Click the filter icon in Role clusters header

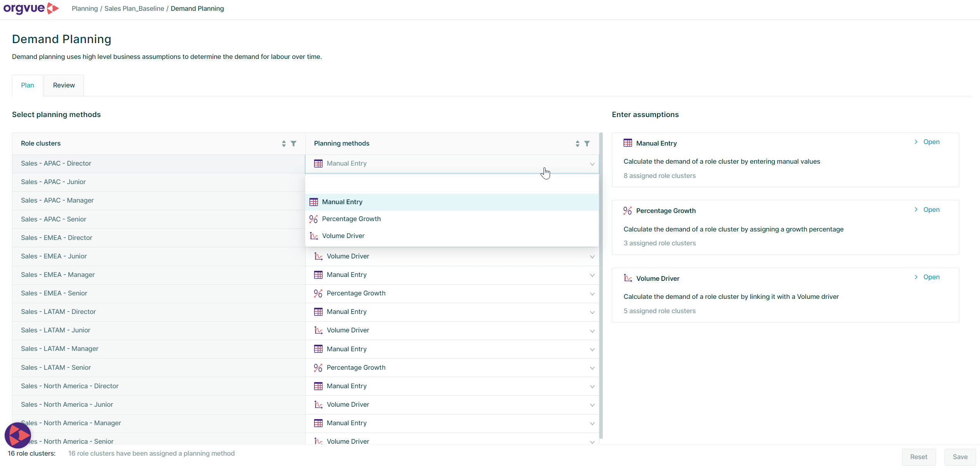pyautogui.click(x=294, y=143)
